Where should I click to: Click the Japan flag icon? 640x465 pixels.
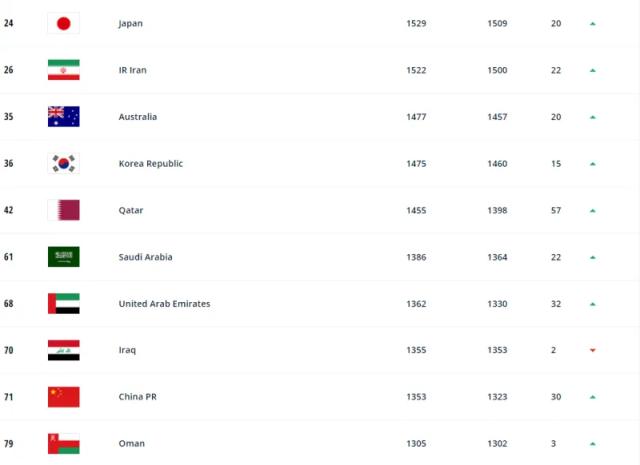tap(63, 23)
